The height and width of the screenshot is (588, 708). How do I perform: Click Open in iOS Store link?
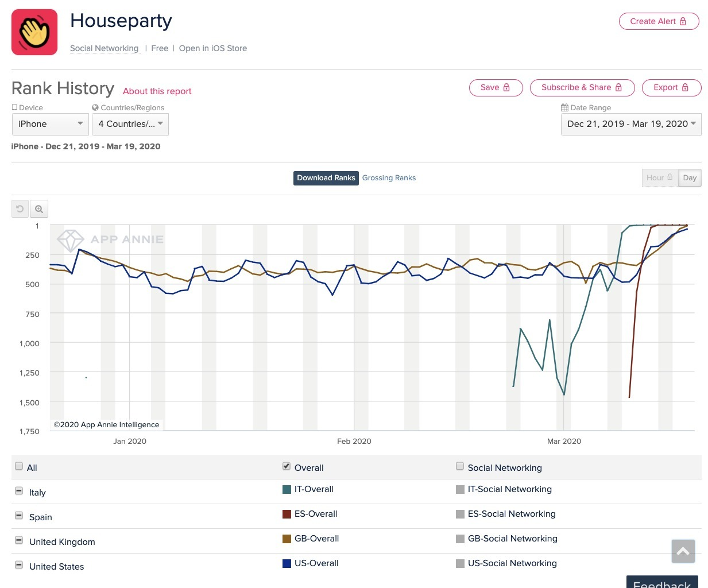coord(213,48)
